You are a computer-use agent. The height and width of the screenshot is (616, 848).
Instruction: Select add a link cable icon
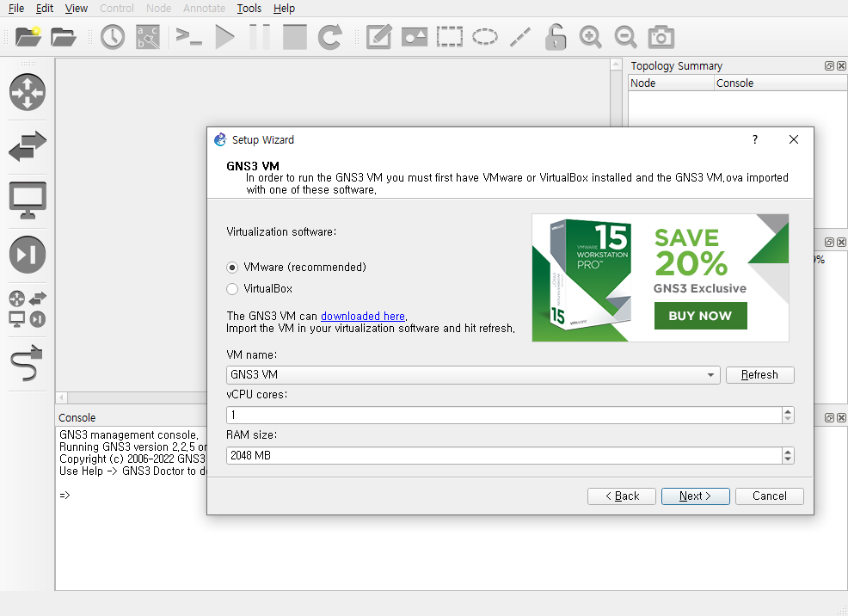click(x=27, y=363)
